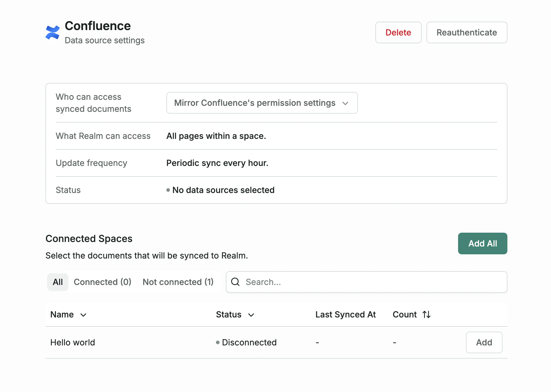Click the search magnifier icon
The height and width of the screenshot is (392, 551).
[x=235, y=282]
